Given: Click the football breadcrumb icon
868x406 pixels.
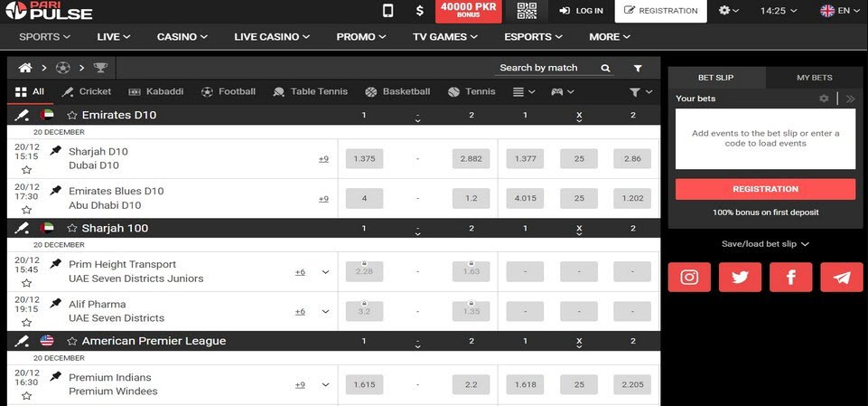Looking at the screenshot, I should point(63,68).
